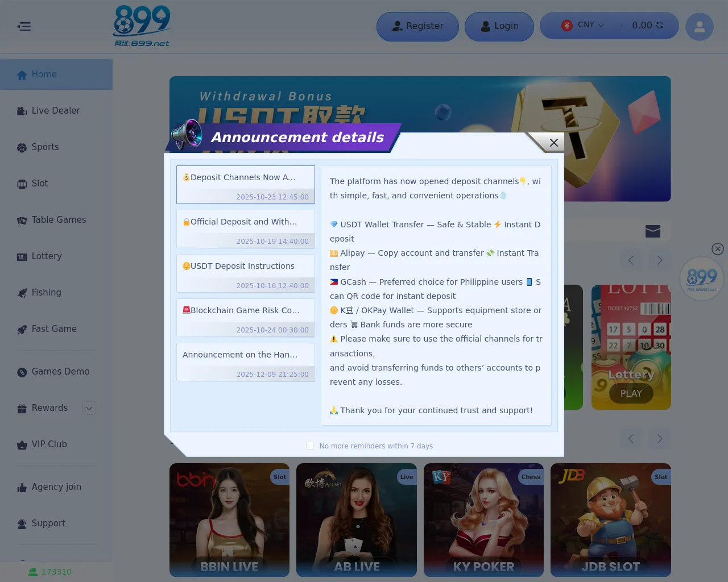The width and height of the screenshot is (728, 582).
Task: Select the Home menu item
Action: click(x=56, y=74)
